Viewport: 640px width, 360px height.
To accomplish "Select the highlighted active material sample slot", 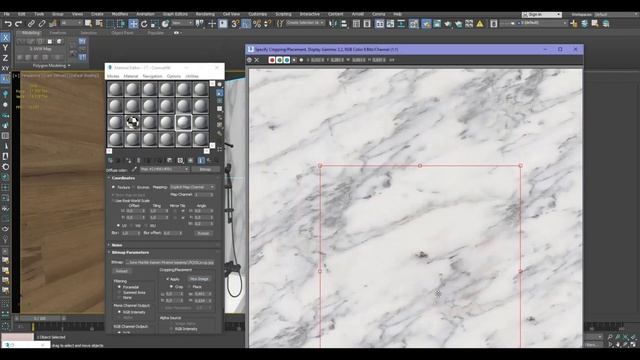I will click(x=183, y=122).
